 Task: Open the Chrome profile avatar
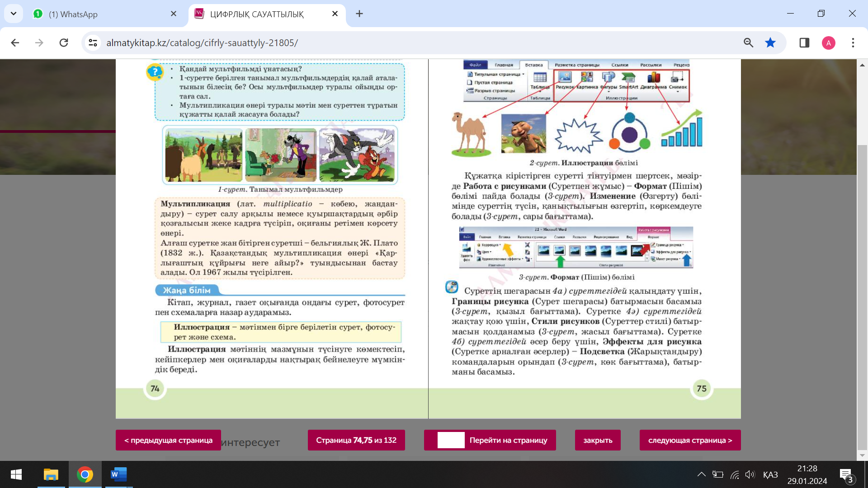828,43
